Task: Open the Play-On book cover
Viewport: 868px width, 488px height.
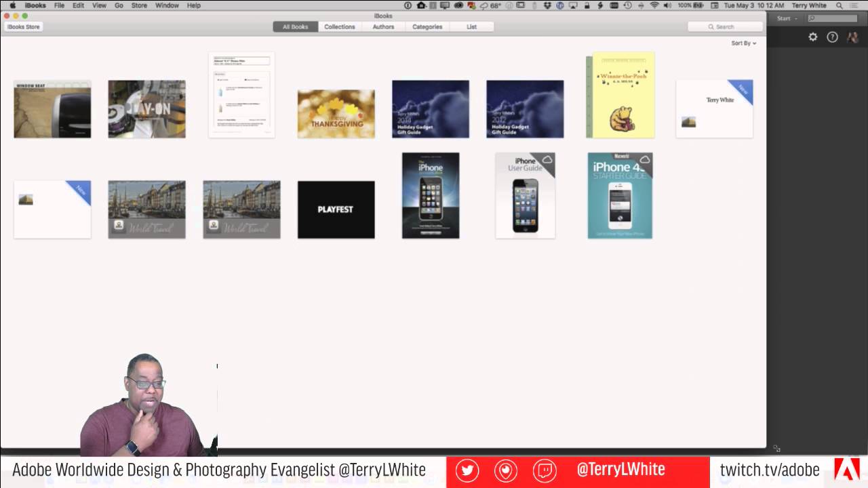Action: click(146, 109)
